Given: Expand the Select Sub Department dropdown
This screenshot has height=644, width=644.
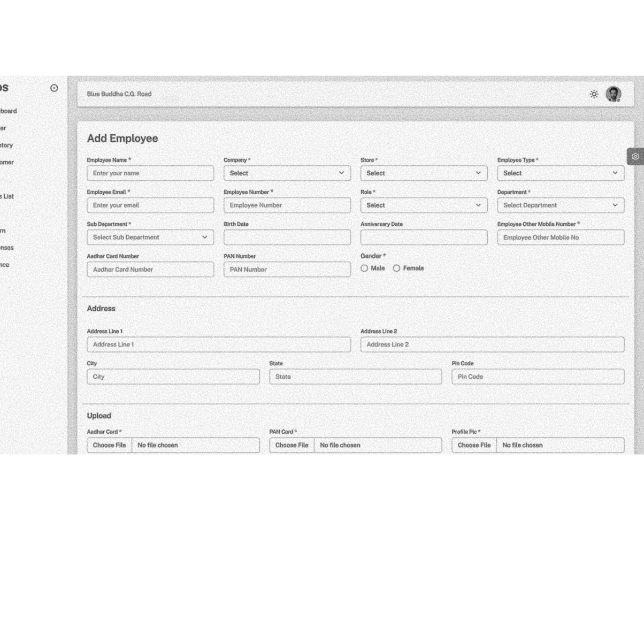Looking at the screenshot, I should (150, 238).
